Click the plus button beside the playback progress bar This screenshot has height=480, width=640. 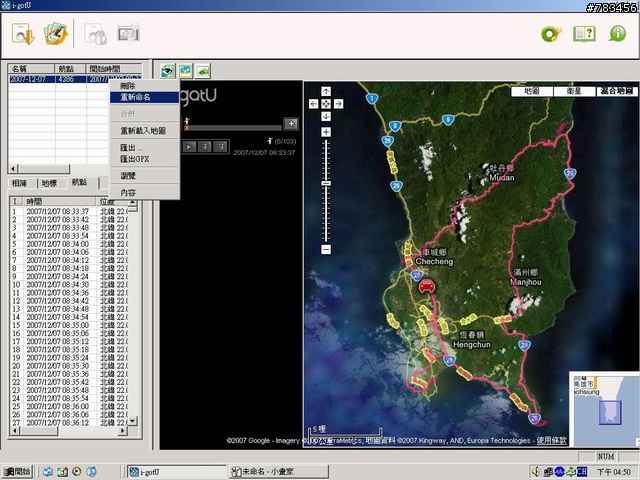point(291,123)
